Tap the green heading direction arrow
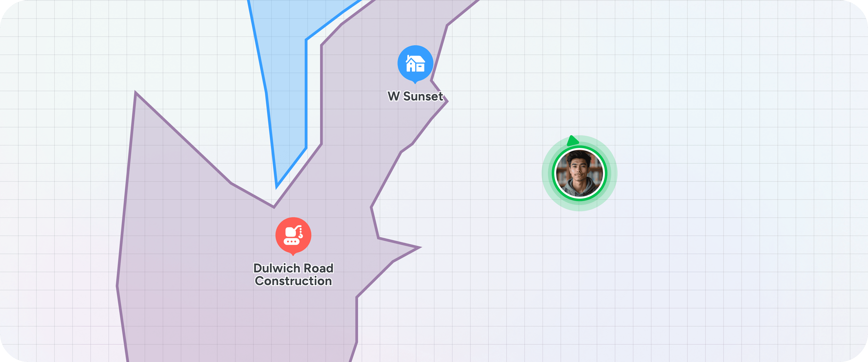 click(573, 141)
